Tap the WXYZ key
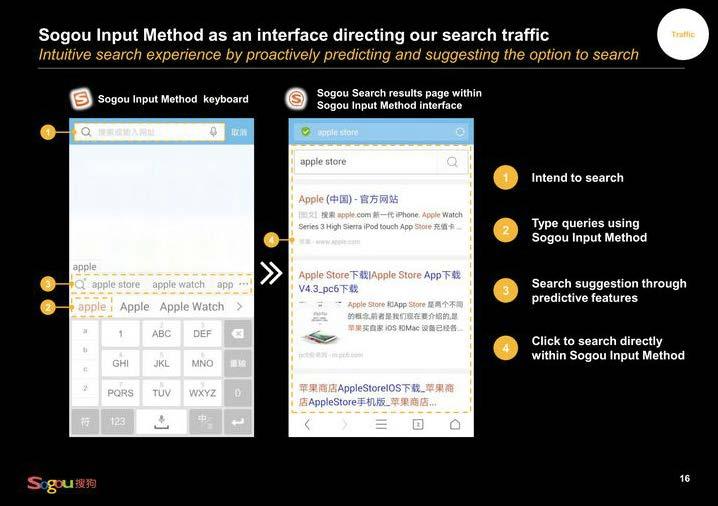The height and width of the screenshot is (506, 718). pyautogui.click(x=202, y=392)
